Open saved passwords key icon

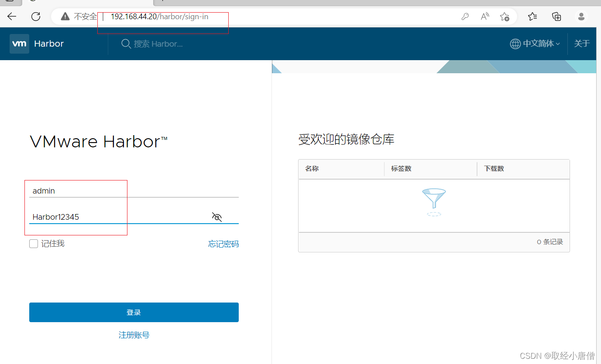click(465, 17)
